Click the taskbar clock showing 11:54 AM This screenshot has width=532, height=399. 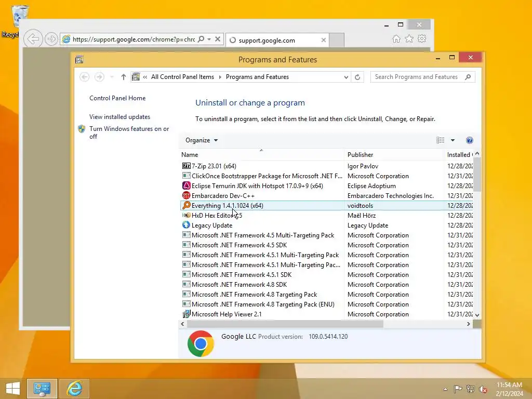tap(509, 385)
